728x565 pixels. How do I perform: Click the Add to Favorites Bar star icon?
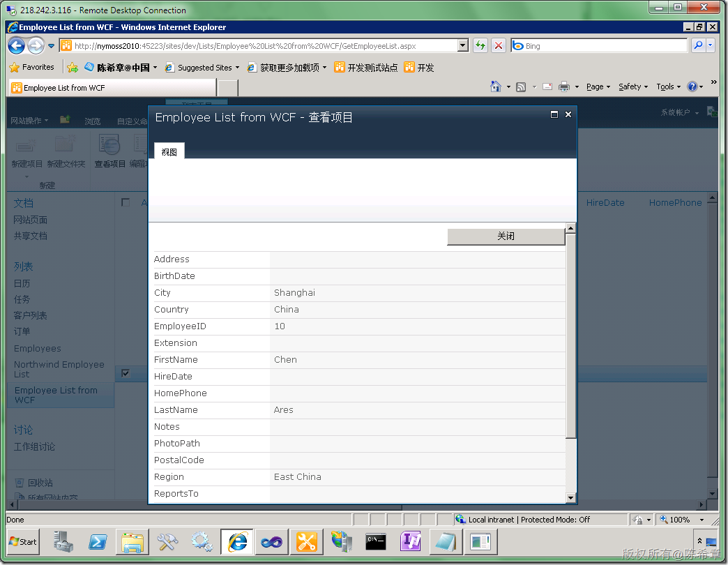[72, 68]
